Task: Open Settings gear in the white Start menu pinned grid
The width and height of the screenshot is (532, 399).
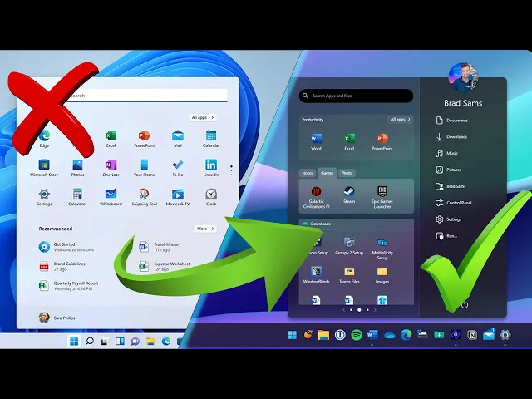Action: [x=44, y=197]
